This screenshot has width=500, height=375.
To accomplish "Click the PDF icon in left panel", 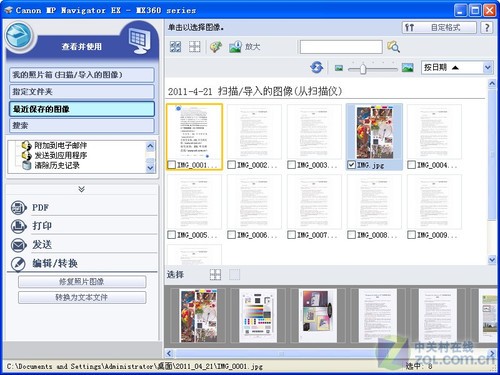I will 18,208.
